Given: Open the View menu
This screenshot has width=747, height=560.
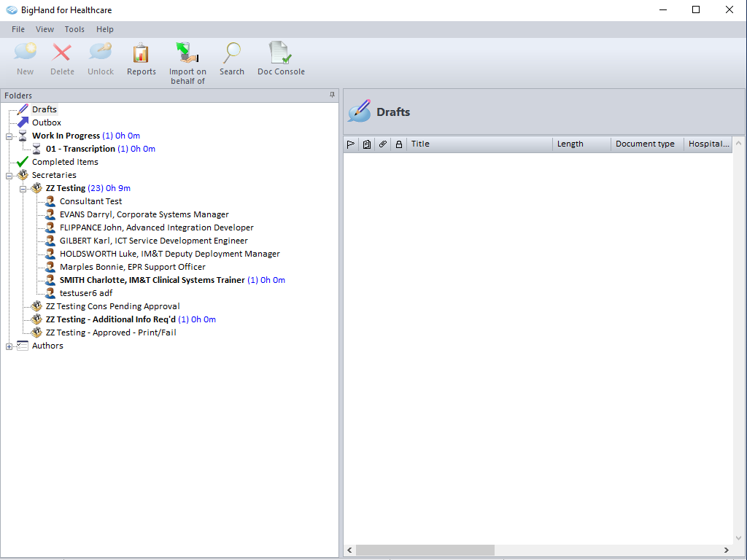Looking at the screenshot, I should coord(44,29).
